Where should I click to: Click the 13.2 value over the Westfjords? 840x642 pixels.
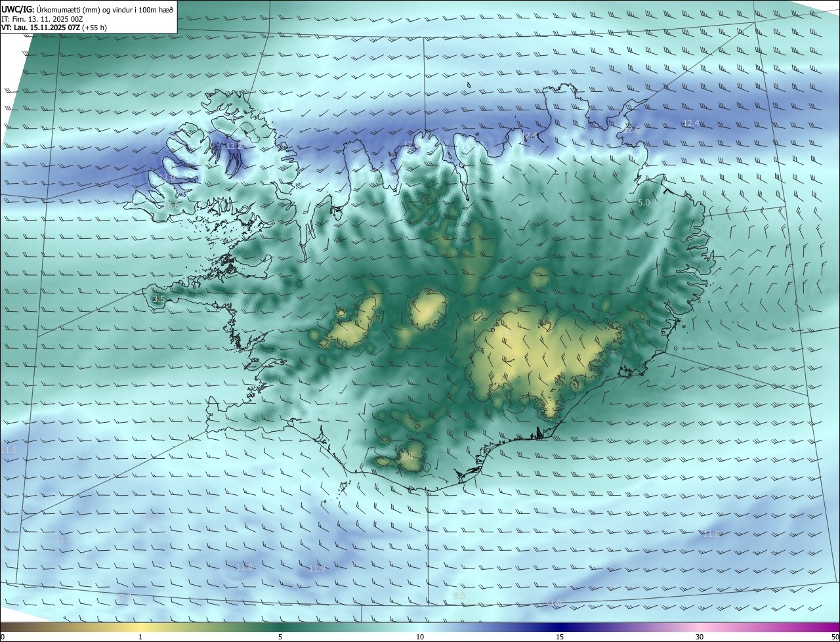click(x=234, y=146)
